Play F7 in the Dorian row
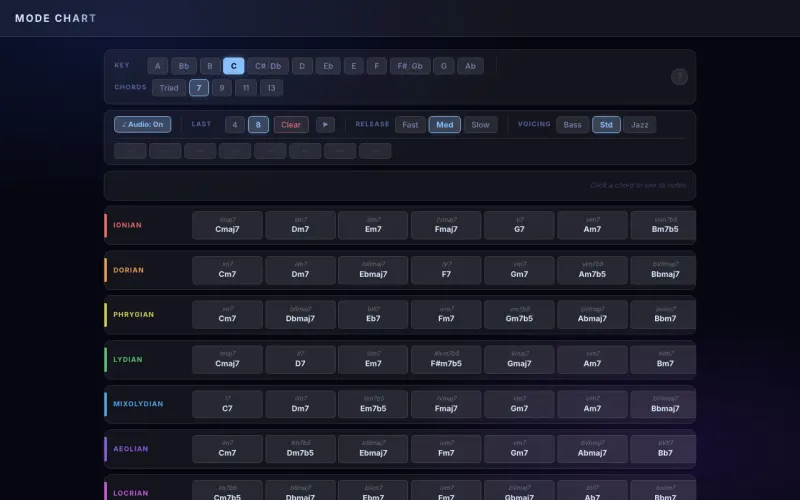 pyautogui.click(x=446, y=270)
